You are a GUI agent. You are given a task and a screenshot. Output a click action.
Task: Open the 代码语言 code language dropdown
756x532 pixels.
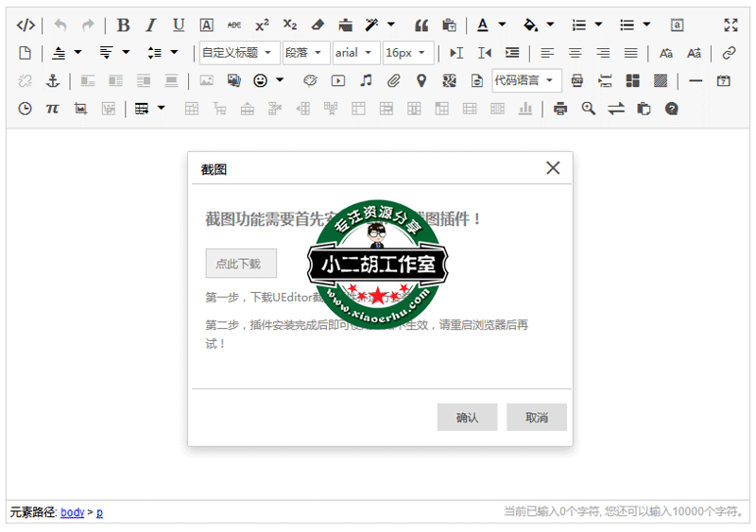526,81
